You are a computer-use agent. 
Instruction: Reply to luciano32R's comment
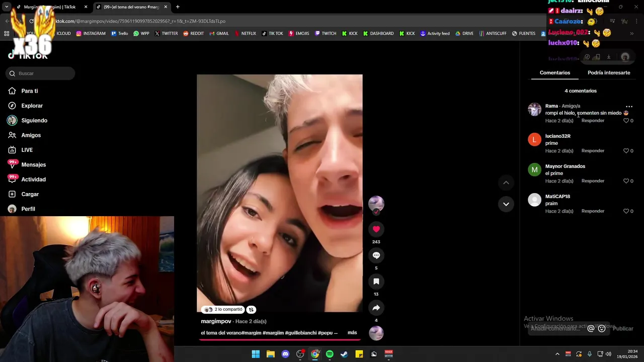click(593, 151)
